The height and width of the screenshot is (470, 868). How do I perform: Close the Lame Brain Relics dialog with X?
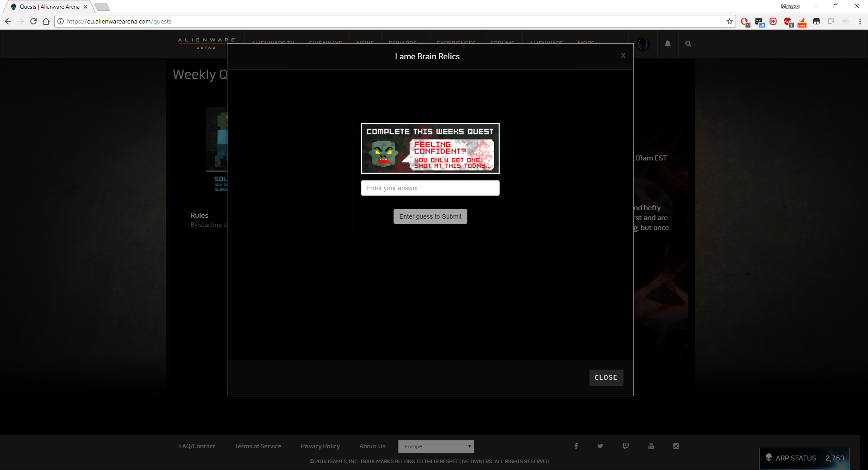coord(623,56)
